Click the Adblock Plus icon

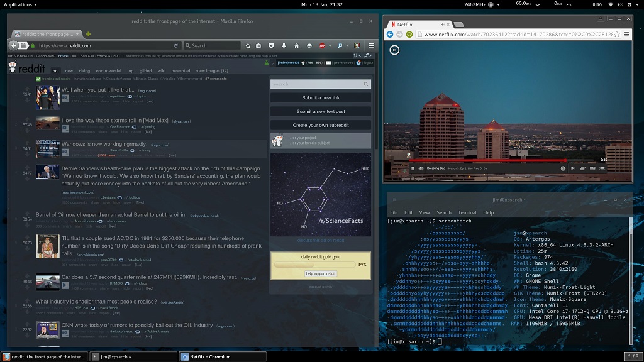coord(322,45)
